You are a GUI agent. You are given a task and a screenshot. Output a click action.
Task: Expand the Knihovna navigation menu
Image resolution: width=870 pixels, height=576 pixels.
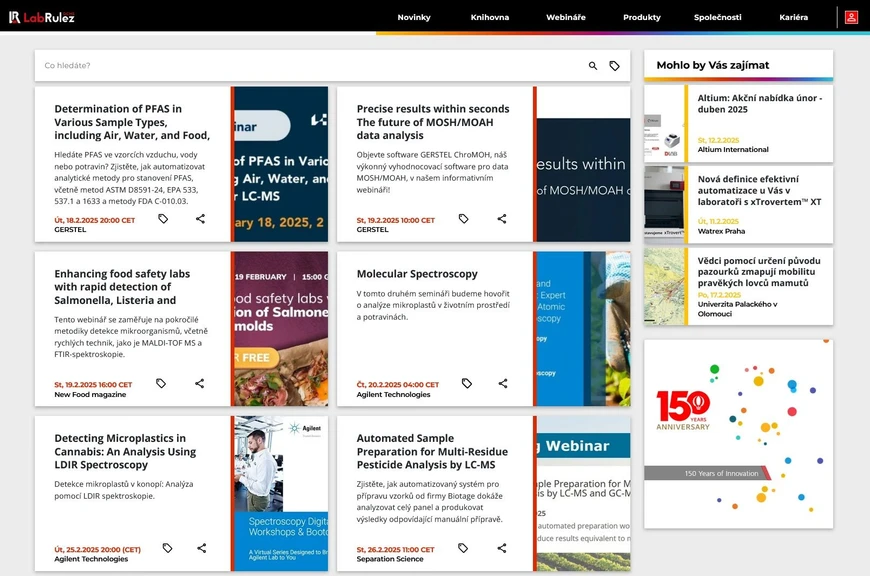489,17
